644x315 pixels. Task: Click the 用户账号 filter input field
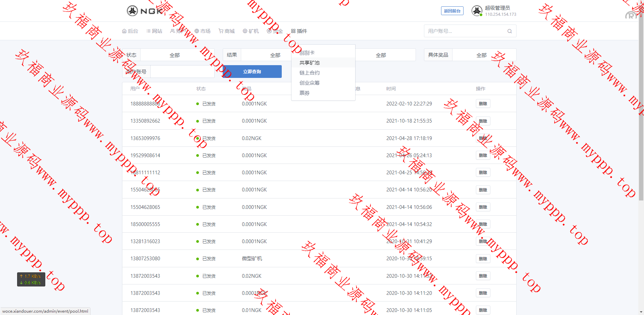(182, 72)
